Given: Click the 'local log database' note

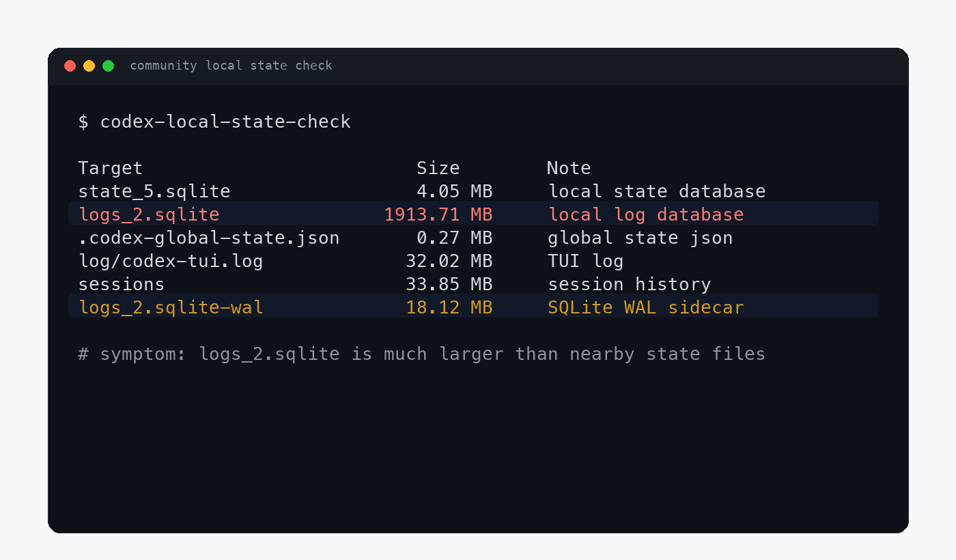Looking at the screenshot, I should 646,214.
